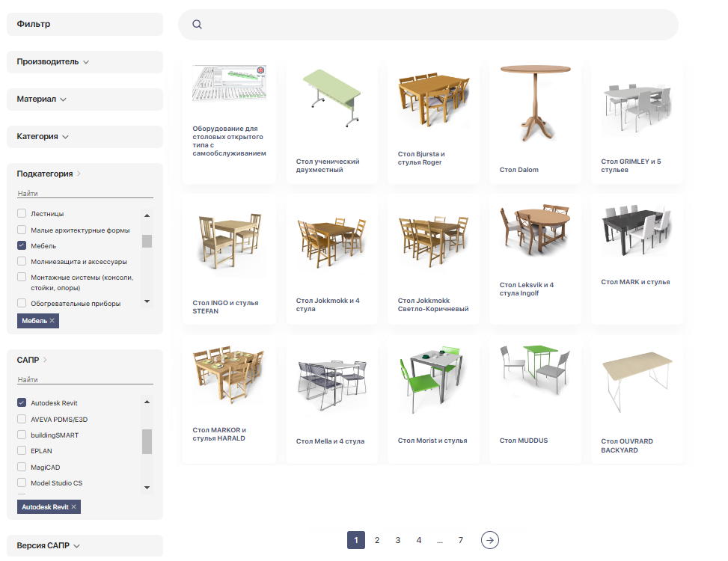Screen dimensions: 728x561
Task: Click Стол MARK и стулья title
Action: tap(636, 282)
